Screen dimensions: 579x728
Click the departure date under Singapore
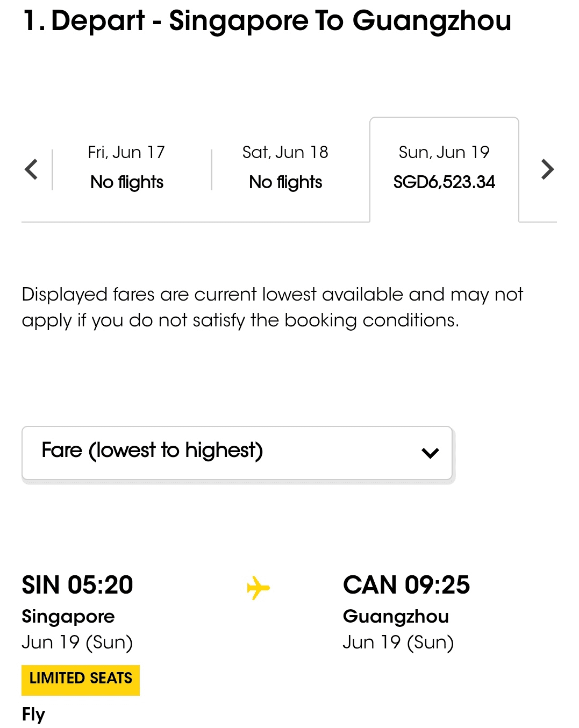[x=77, y=643]
